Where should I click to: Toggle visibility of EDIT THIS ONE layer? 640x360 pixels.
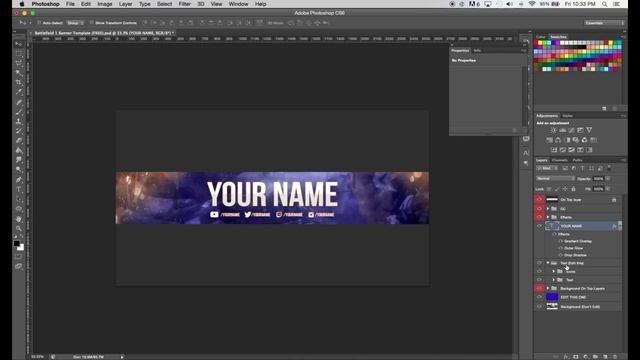pyautogui.click(x=539, y=297)
